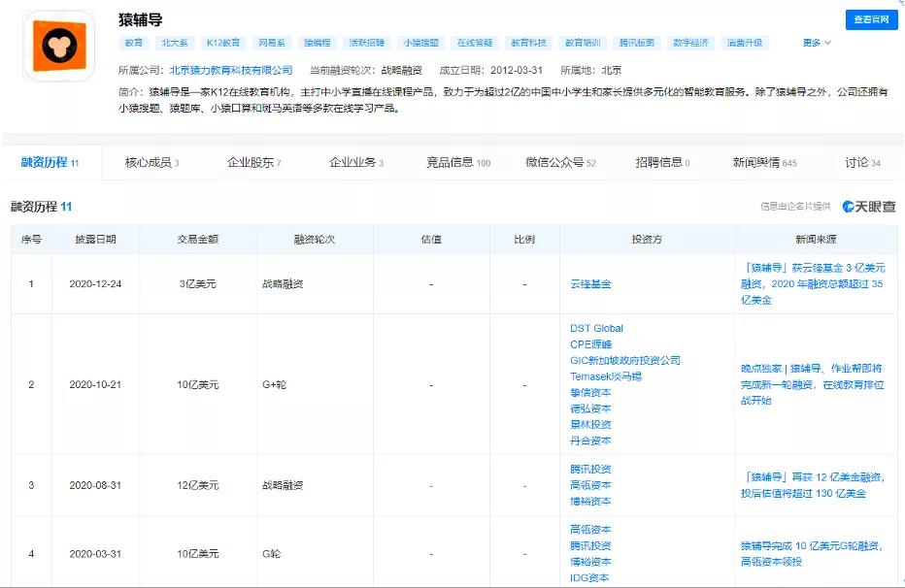The height and width of the screenshot is (588, 905).
Task: Select the 在线答疑 tag
Action: pyautogui.click(x=475, y=43)
